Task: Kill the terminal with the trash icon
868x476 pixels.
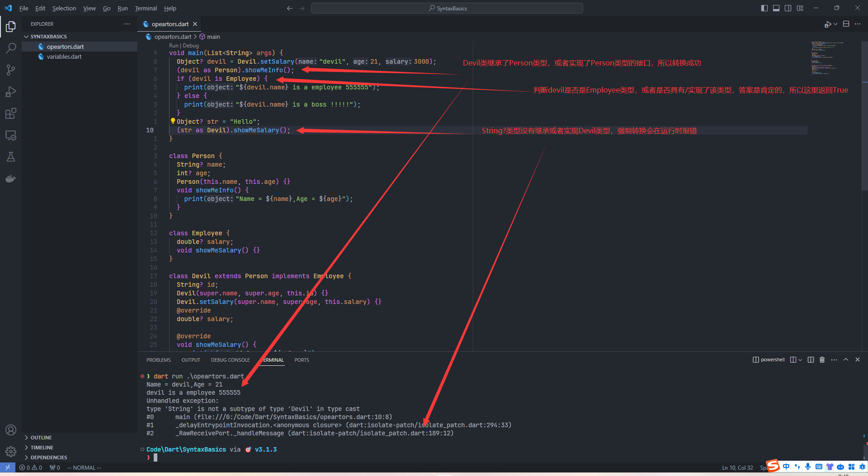Action: (822, 359)
